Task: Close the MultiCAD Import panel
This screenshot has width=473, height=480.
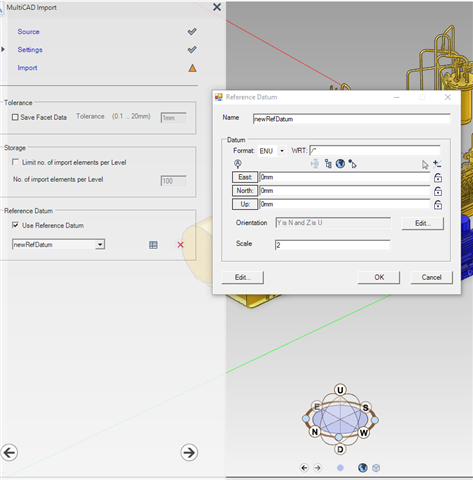Action: coord(217,7)
